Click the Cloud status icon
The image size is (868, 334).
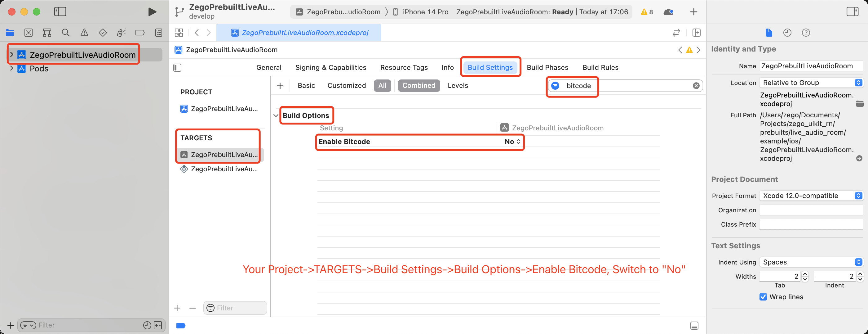click(x=669, y=12)
